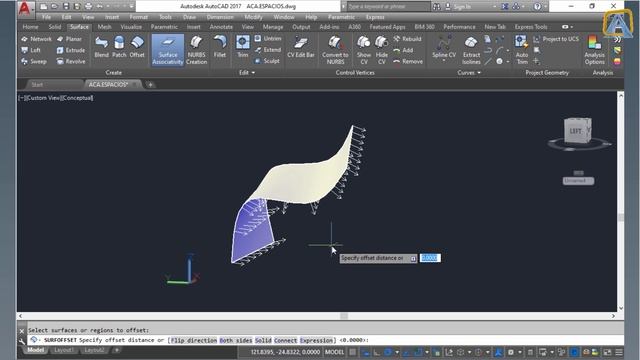Switch to the Solid ribbon tab
640x360 pixels.
[54, 27]
